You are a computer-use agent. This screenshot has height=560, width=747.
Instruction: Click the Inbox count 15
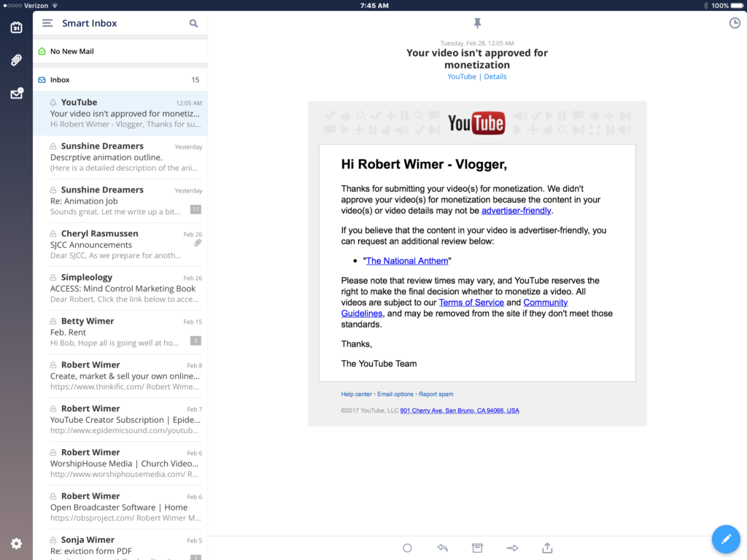(x=196, y=79)
